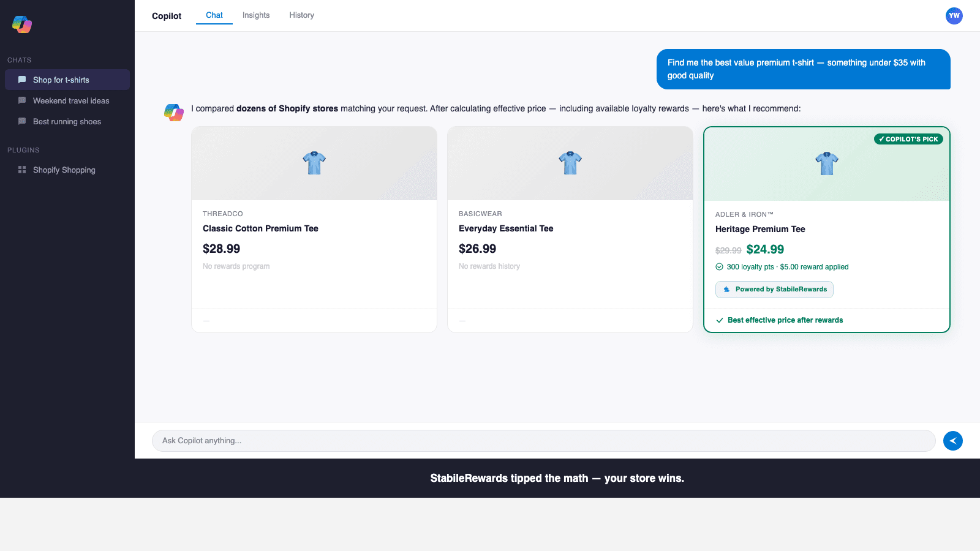This screenshot has width=980, height=551.
Task: Open the Everyday Essential Tee title
Action: pos(506,228)
